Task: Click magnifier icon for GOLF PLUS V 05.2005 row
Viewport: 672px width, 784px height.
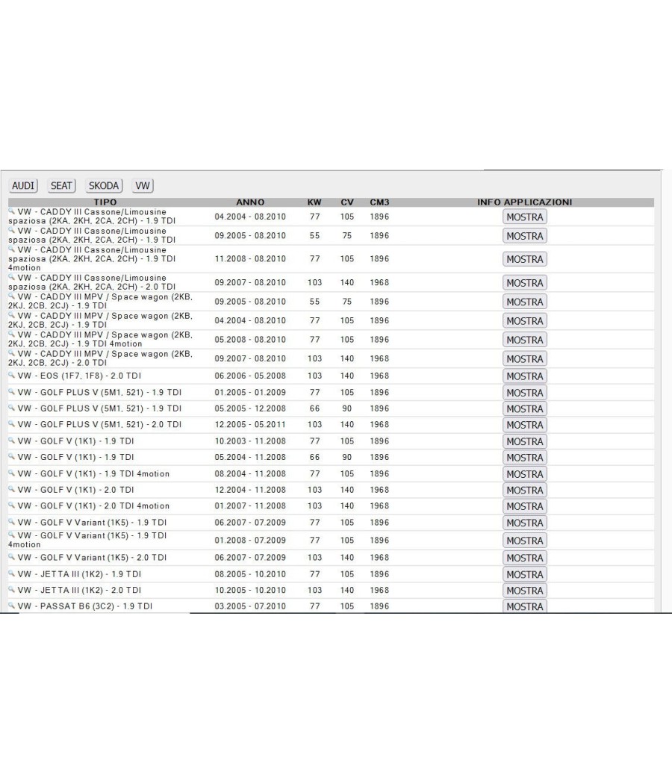Action: click(11, 407)
